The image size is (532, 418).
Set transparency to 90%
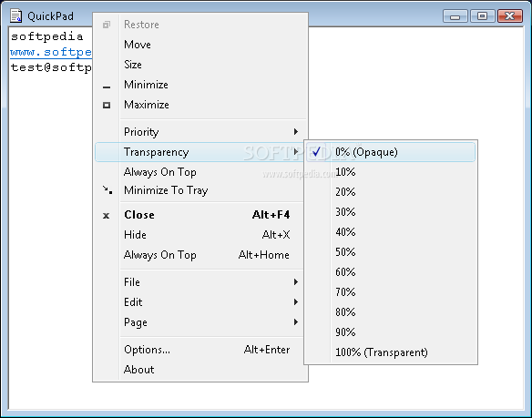[x=391, y=332]
